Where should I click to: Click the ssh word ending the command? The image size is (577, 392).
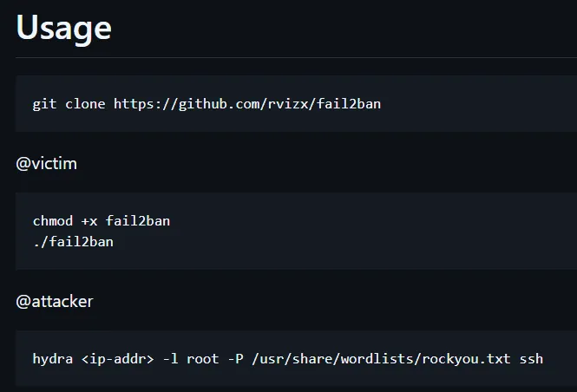click(x=531, y=358)
